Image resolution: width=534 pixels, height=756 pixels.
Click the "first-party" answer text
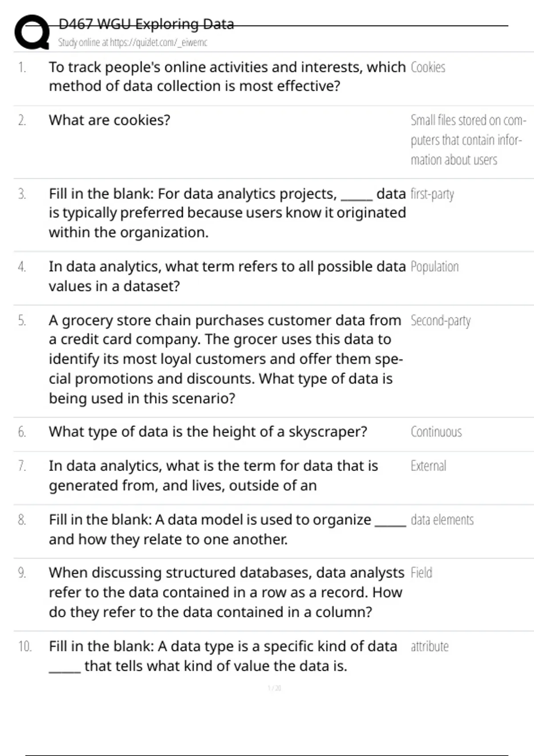[x=432, y=194]
